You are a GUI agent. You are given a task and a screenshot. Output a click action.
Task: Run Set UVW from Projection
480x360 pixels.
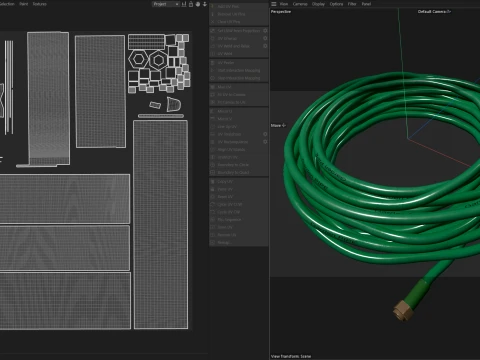click(236, 31)
